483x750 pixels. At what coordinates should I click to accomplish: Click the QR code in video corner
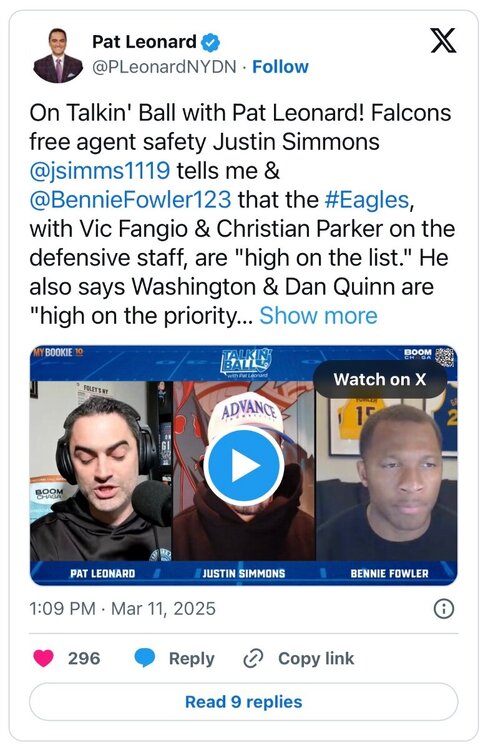tap(445, 357)
